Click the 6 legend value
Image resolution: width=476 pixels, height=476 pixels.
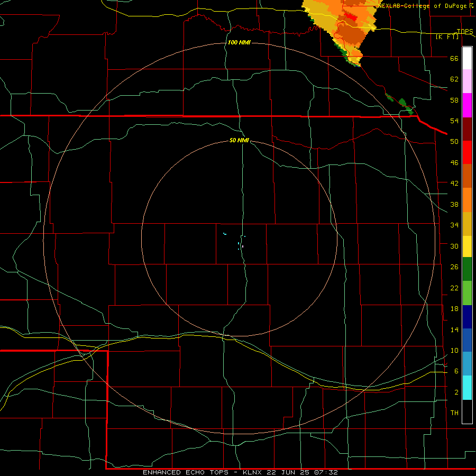[x=456, y=371]
